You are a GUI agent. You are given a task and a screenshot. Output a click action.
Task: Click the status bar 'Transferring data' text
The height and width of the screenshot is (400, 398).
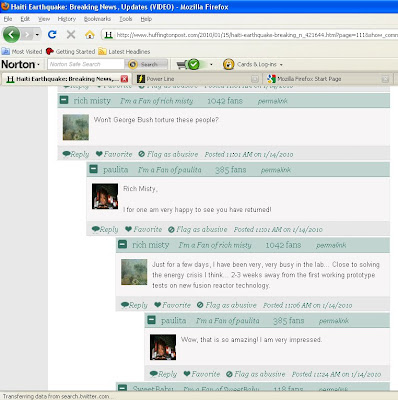57,396
